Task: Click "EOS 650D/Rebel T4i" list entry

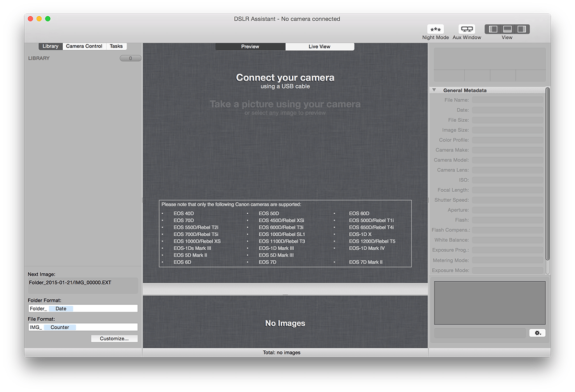Action: pos(371,227)
